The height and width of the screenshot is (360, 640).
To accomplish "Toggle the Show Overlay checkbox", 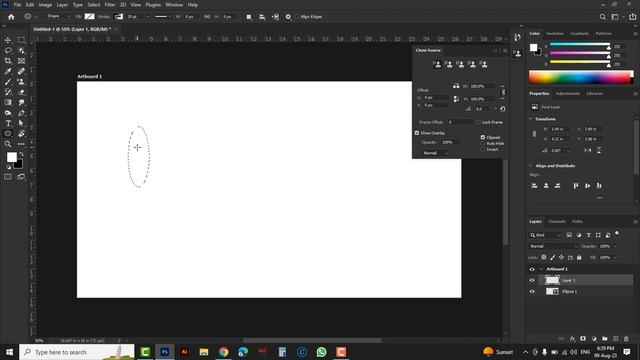I will [417, 133].
